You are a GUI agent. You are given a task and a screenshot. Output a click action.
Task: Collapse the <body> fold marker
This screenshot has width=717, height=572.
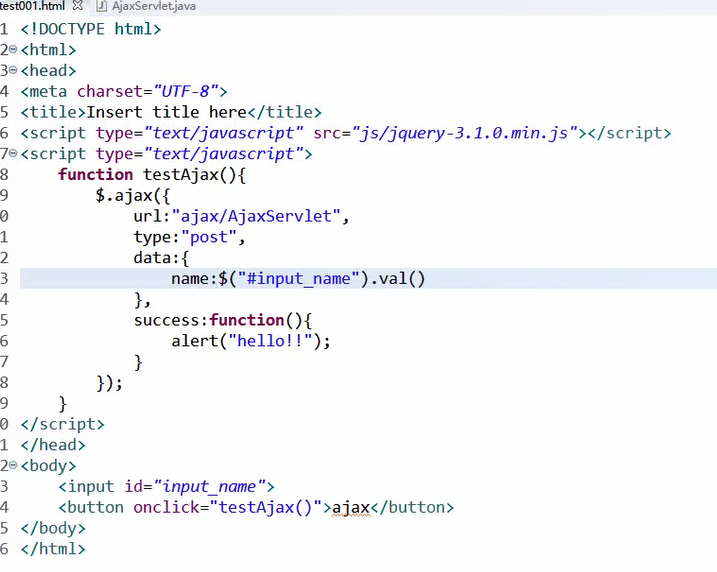click(x=13, y=465)
